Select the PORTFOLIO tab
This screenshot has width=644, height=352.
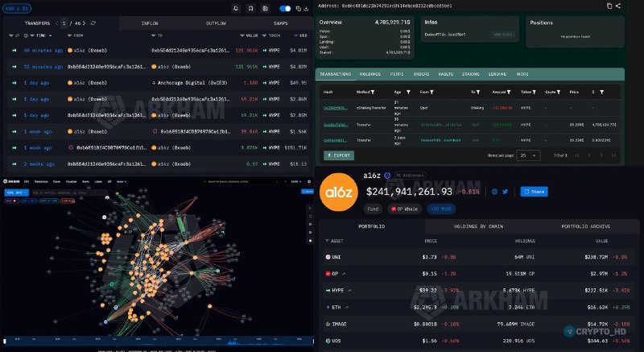click(371, 226)
